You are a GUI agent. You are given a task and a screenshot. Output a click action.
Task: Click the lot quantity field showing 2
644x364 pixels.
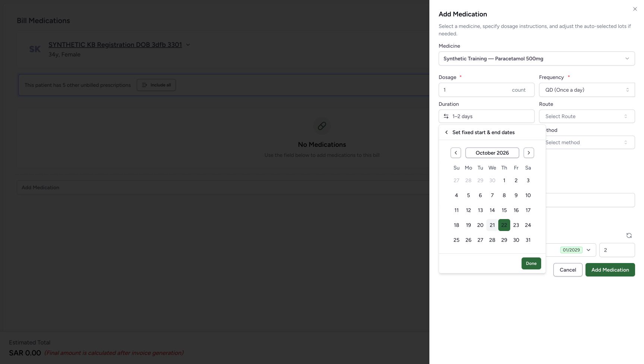(x=617, y=250)
